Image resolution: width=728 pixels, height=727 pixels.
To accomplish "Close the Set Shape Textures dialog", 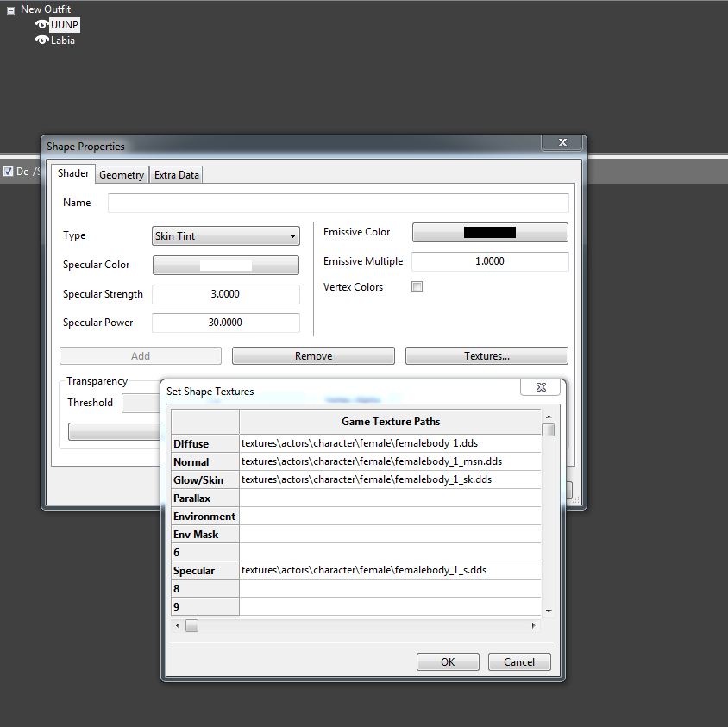I will click(541, 387).
